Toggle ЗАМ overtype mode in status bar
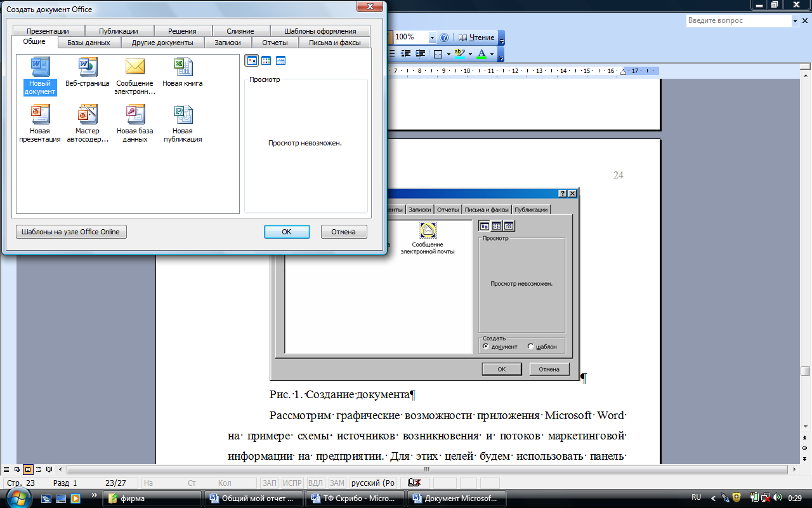 [337, 483]
